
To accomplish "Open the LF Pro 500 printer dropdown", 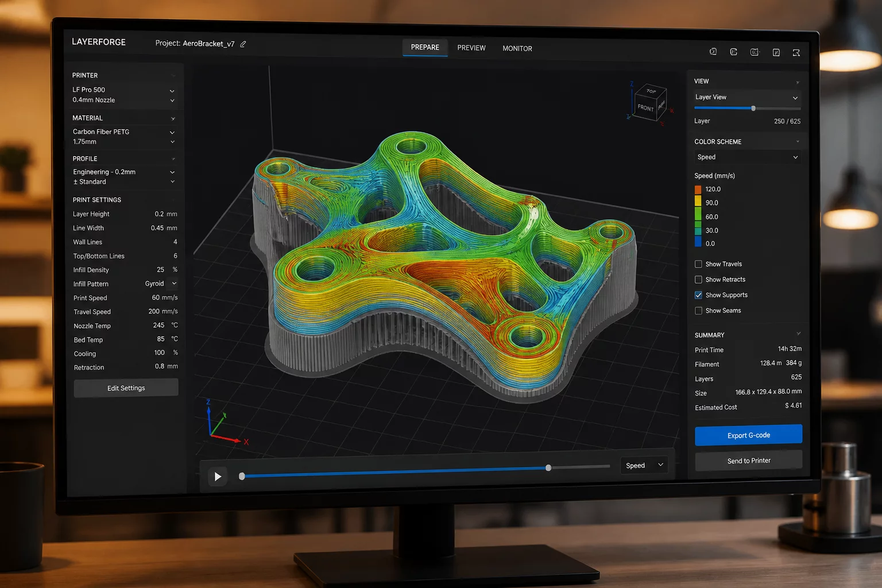I will click(x=123, y=90).
